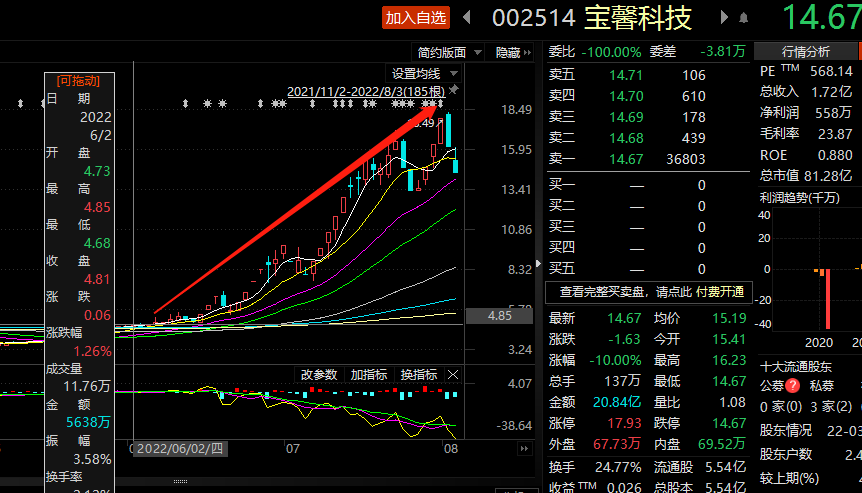Click the 2022/06/02/四 crosshair date tag
The height and width of the screenshot is (493, 862).
coord(180,448)
